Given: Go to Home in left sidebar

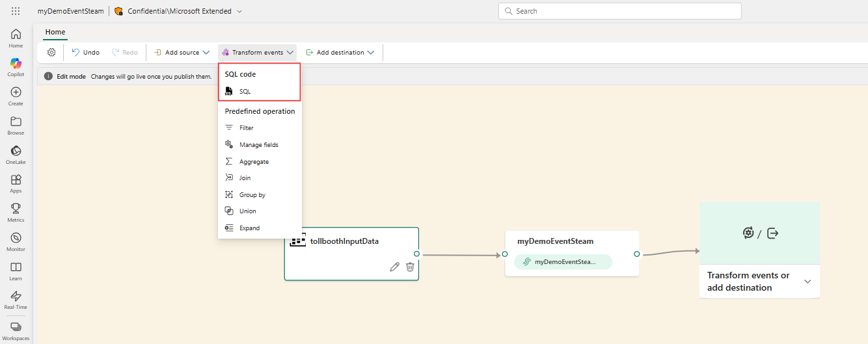Looking at the screenshot, I should pos(16,38).
